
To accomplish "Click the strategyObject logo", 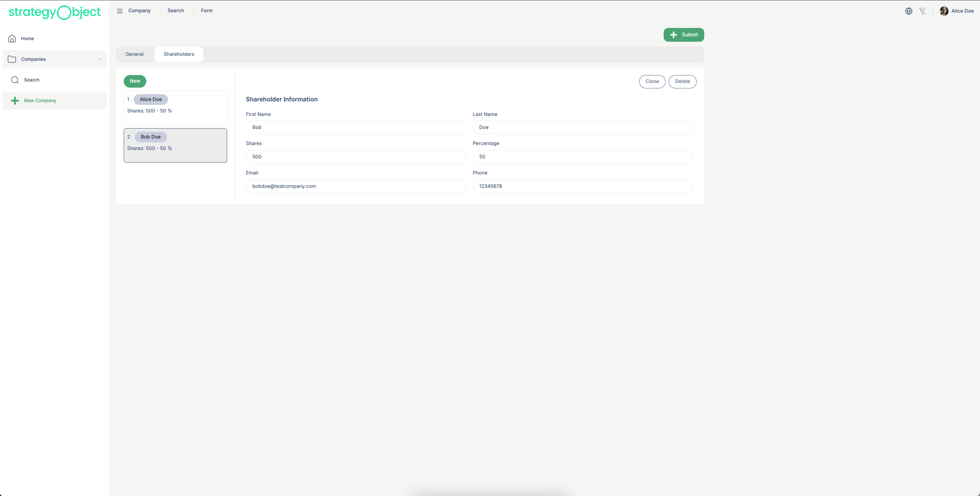I will [54, 12].
